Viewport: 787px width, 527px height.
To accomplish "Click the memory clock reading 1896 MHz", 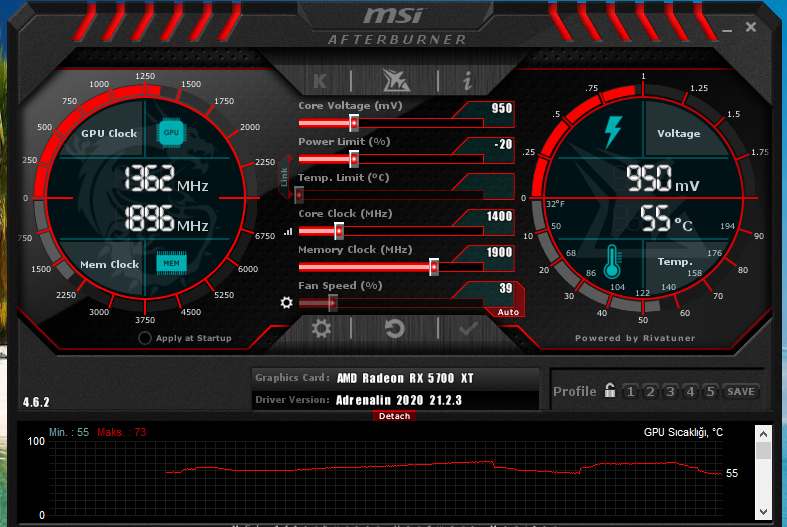I will click(x=166, y=218).
